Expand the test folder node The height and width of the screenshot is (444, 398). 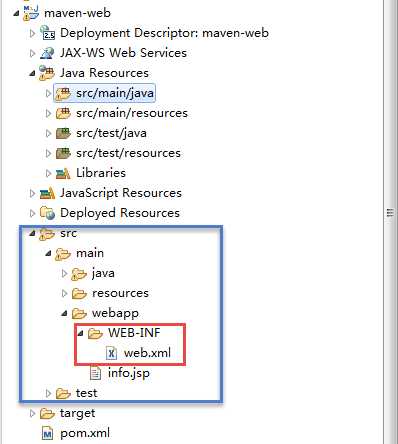pyautogui.click(x=48, y=394)
